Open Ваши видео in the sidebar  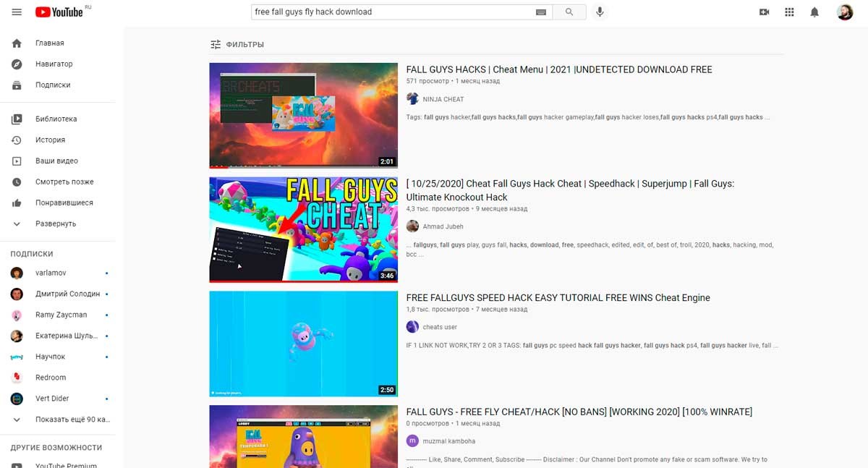56,161
